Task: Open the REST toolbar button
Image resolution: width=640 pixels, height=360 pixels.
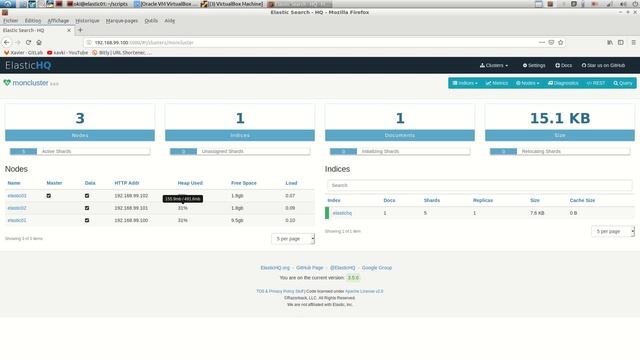Action: [596, 83]
